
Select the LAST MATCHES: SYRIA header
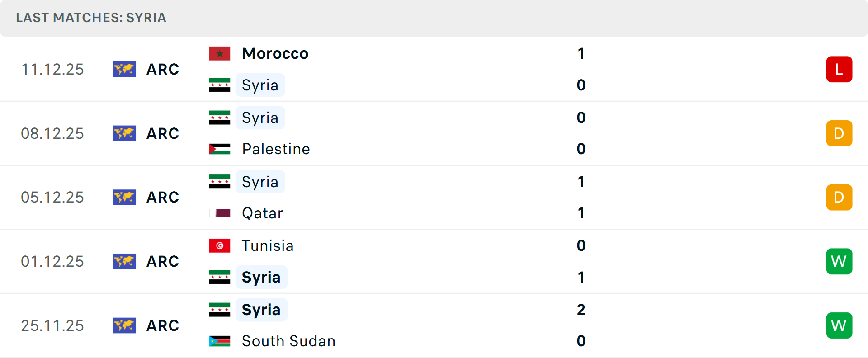click(x=91, y=18)
